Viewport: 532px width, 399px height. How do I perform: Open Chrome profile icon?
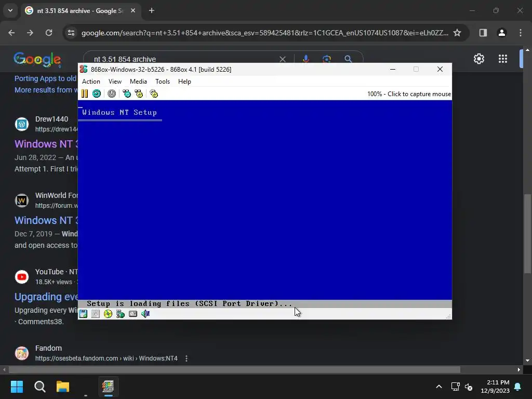[x=502, y=33]
